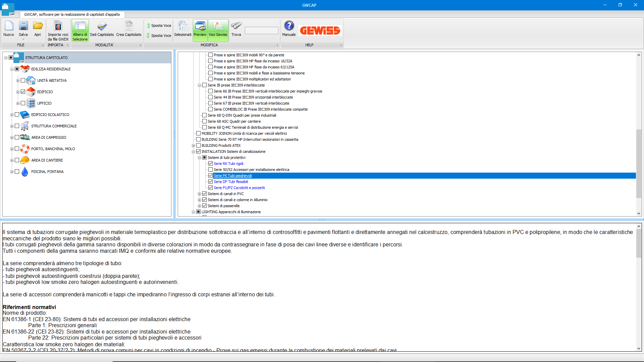
Task: Click upper Sposta Voce up arrow
Action: pos(149,25)
